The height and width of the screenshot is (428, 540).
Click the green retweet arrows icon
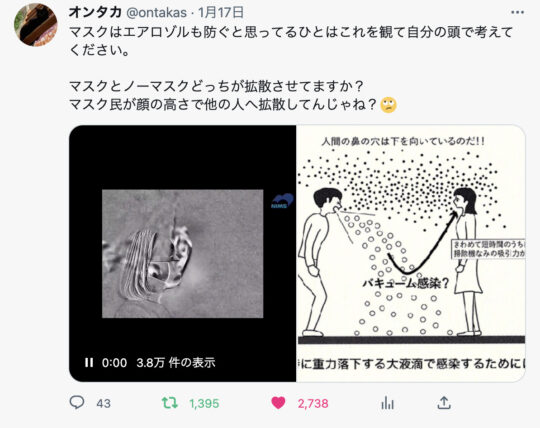[x=170, y=403]
